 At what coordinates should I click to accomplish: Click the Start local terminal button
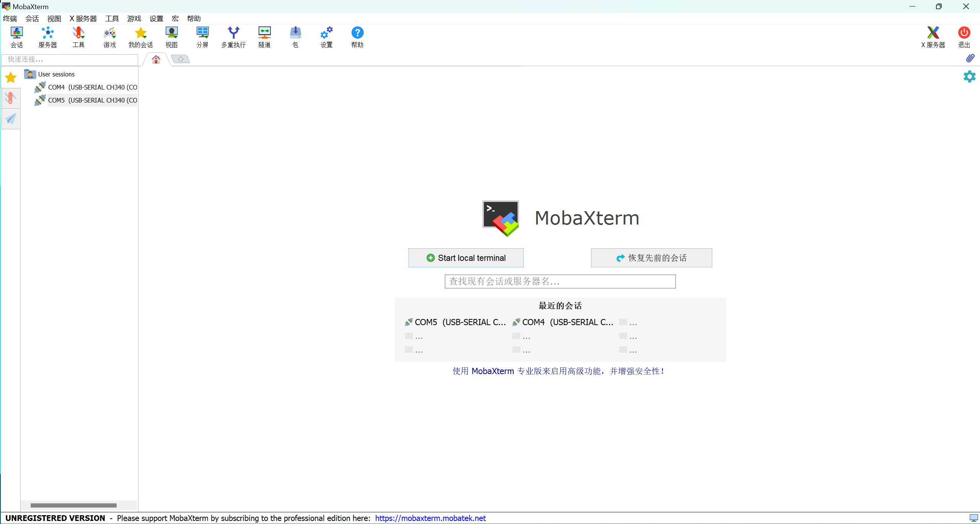[x=466, y=258]
